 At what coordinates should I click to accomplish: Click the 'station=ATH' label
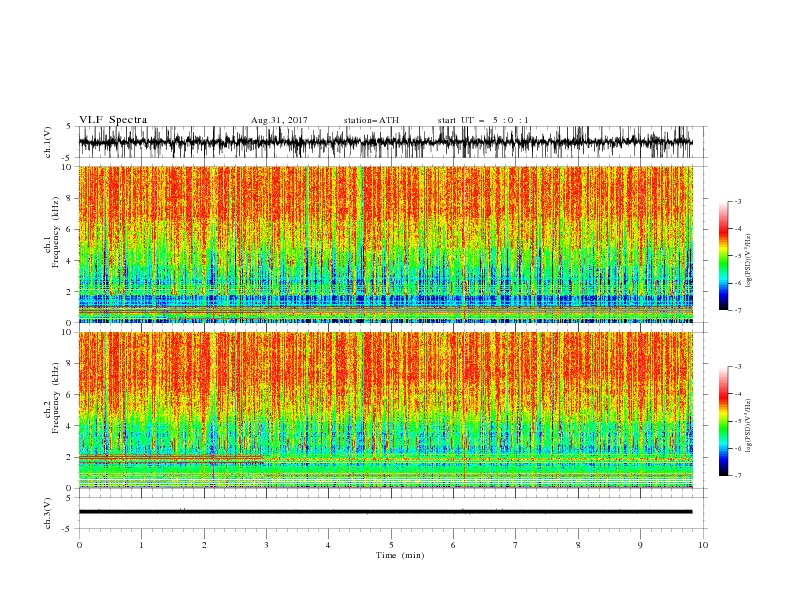coord(371,120)
